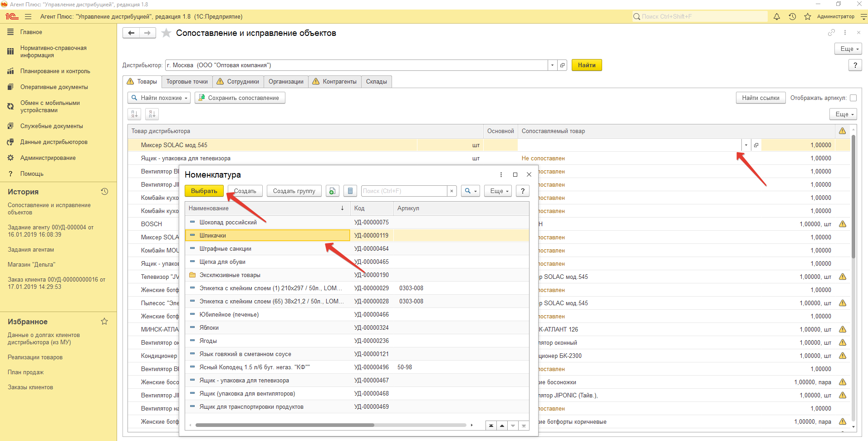Click the Выбрать button
This screenshot has width=868, height=441.
[x=204, y=191]
